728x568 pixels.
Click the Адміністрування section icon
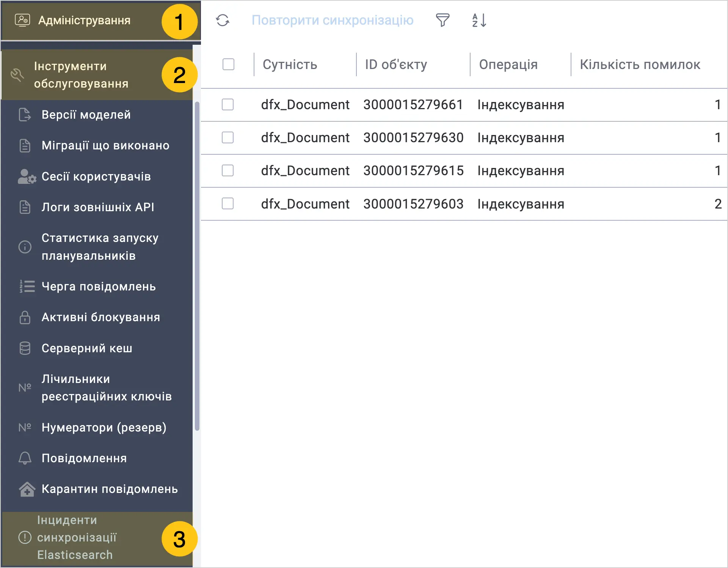[x=22, y=20]
